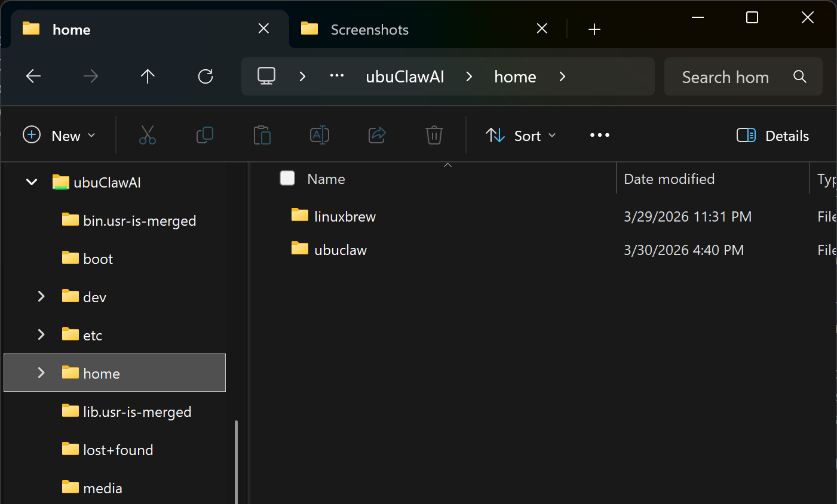Viewport: 837px width, 504px height.
Task: Expand chevron after PC icon in address bar
Action: pos(302,76)
